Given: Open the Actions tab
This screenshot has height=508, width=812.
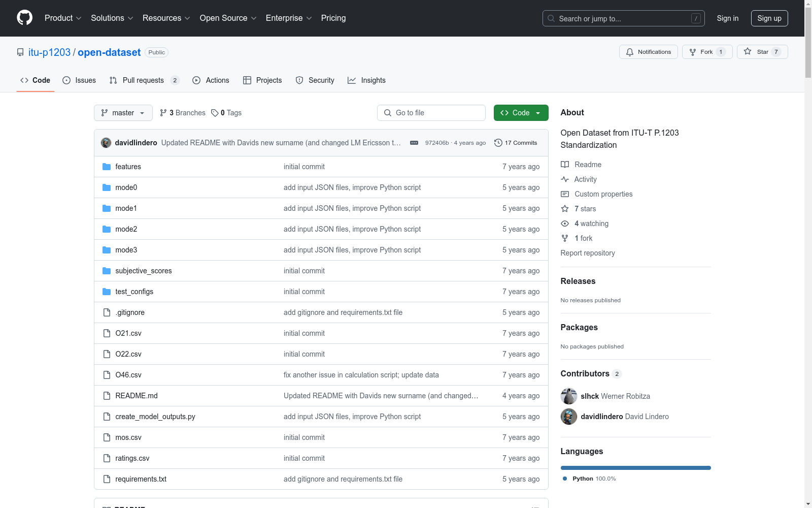Looking at the screenshot, I should point(211,80).
